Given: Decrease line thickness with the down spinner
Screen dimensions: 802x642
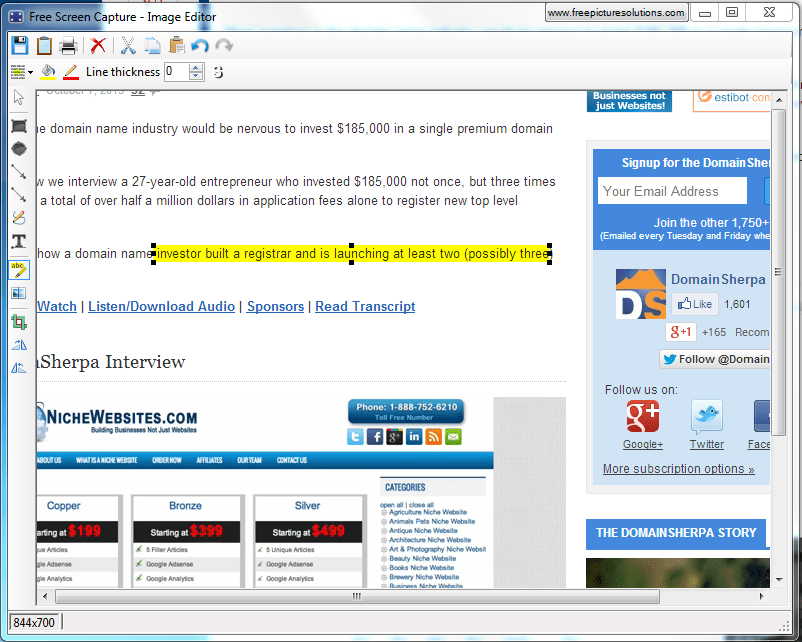Looking at the screenshot, I should [196, 76].
